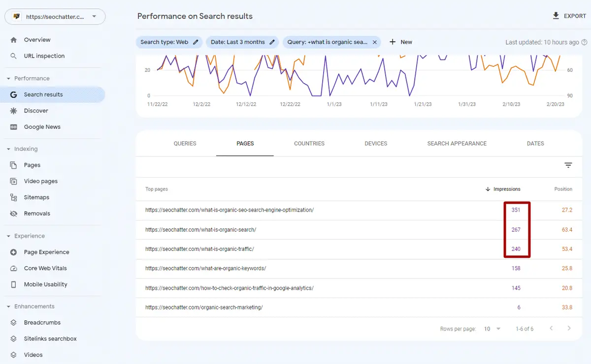Image resolution: width=591 pixels, height=364 pixels.
Task: Open the Rows per page dropdown
Action: click(x=492, y=329)
